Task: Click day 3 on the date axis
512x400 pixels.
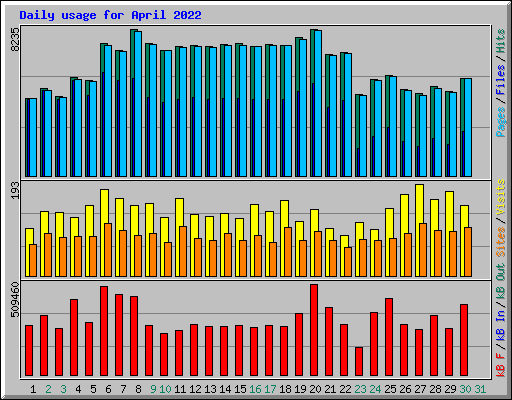Action: pyautogui.click(x=63, y=389)
